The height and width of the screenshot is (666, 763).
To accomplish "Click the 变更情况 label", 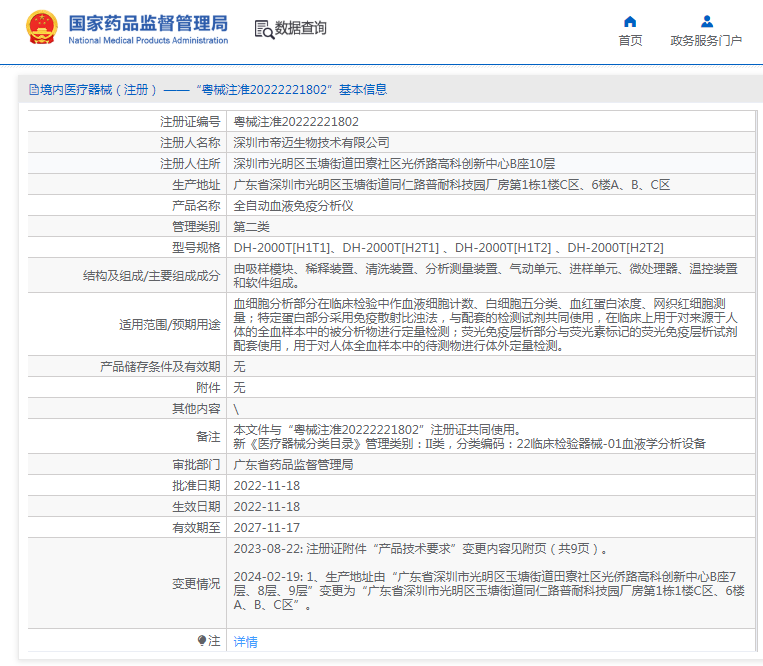I will tap(196, 583).
